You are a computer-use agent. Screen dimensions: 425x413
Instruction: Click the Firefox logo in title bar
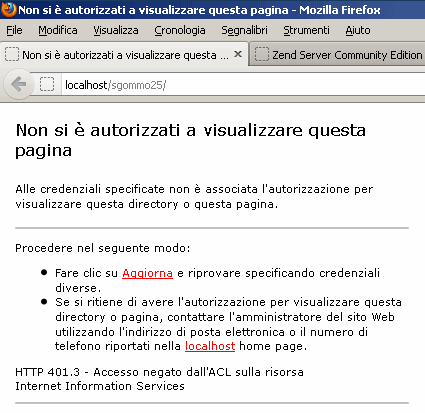8,9
